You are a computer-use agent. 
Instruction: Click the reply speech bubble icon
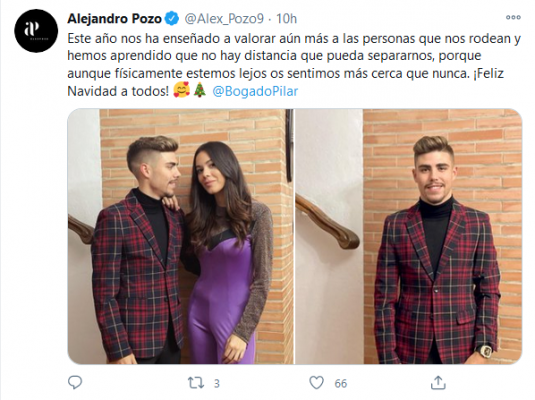click(75, 382)
